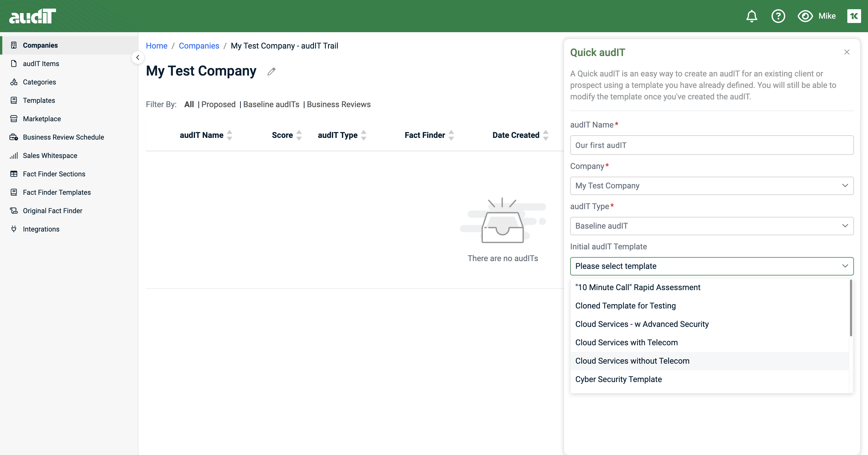Image resolution: width=868 pixels, height=455 pixels.
Task: Choose Cloud Services without Telecom option
Action: [x=710, y=361]
